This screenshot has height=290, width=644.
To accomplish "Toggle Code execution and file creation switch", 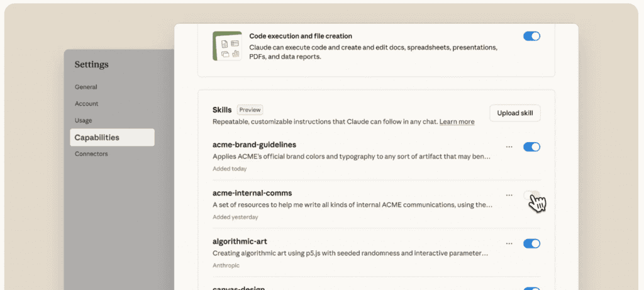I will pos(531,36).
